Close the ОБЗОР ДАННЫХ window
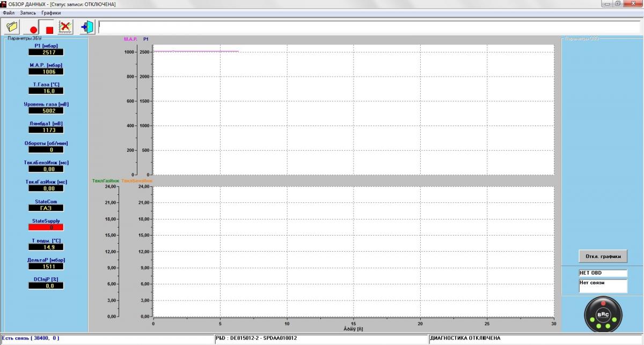The image size is (644, 345). (x=633, y=3)
